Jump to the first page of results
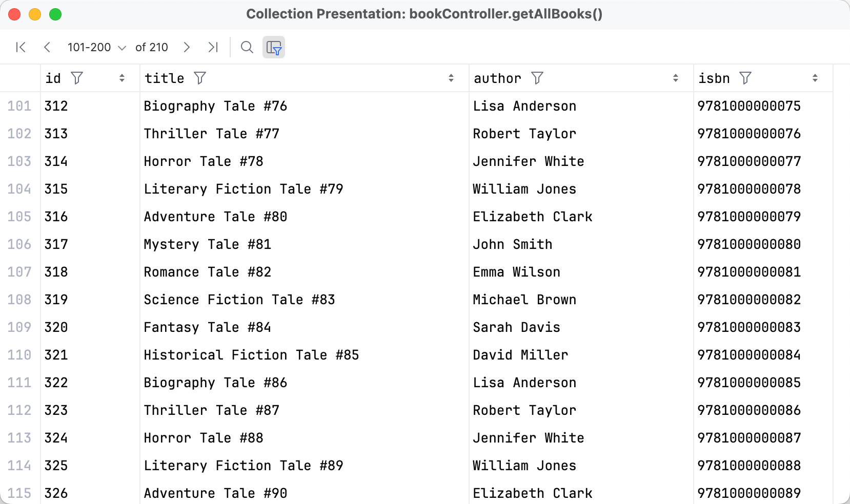 (x=21, y=47)
